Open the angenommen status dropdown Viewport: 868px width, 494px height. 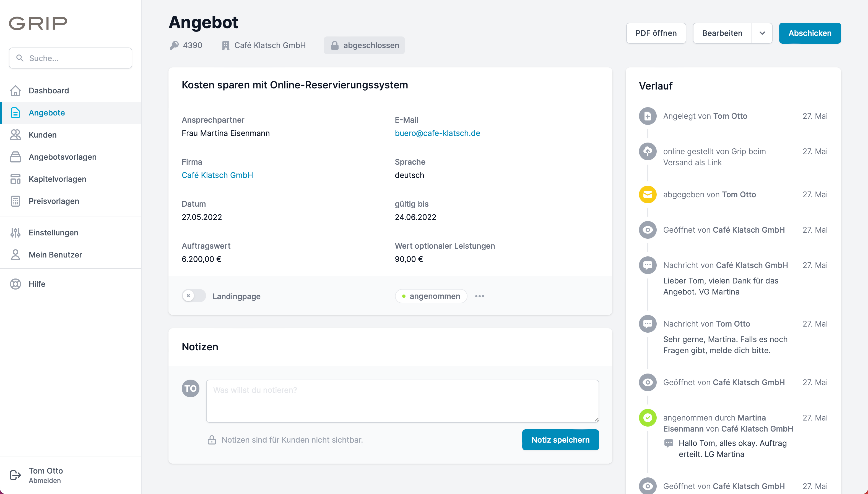tap(431, 296)
